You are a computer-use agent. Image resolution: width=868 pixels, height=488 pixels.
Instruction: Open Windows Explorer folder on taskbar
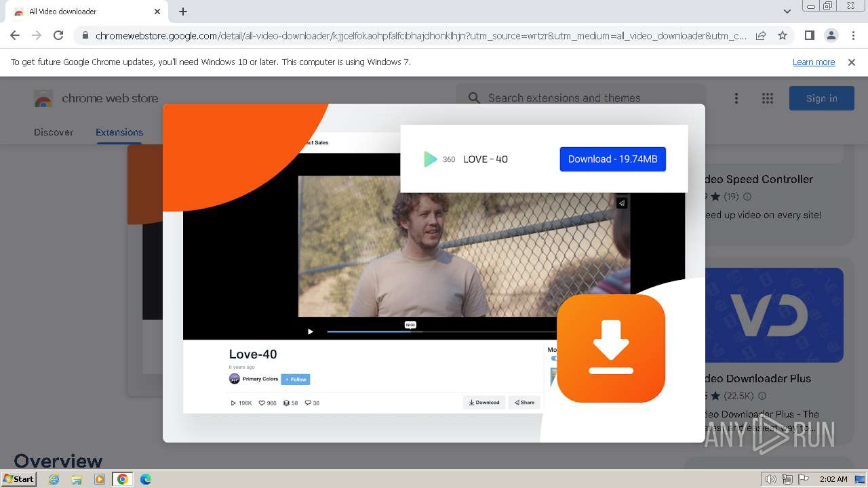coord(77,479)
